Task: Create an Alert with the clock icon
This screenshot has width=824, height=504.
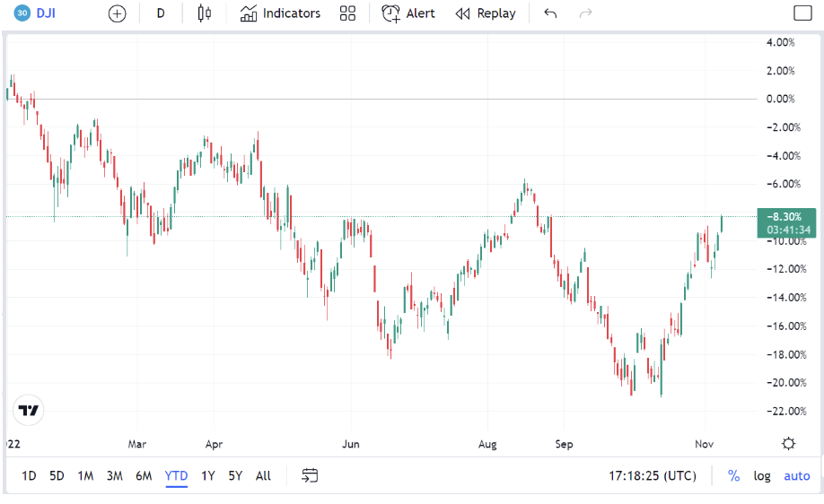Action: pyautogui.click(x=408, y=13)
